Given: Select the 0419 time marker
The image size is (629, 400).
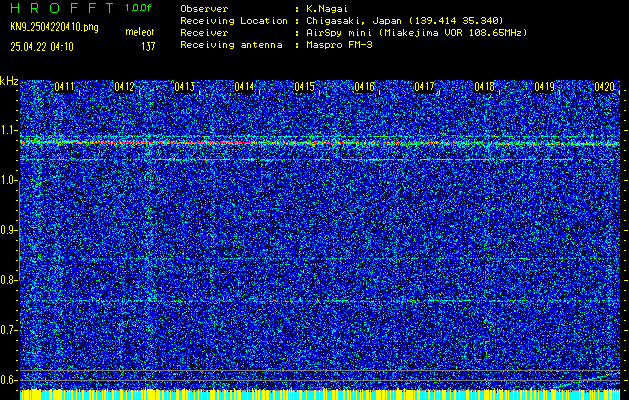Looking at the screenshot, I should pos(545,87).
